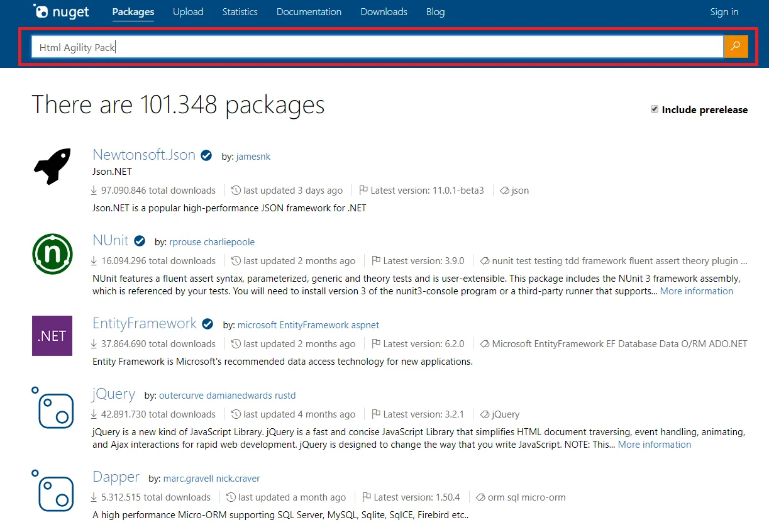The image size is (769, 532).
Task: Click verified checkmark badge beside EntityFramework
Action: (x=207, y=324)
